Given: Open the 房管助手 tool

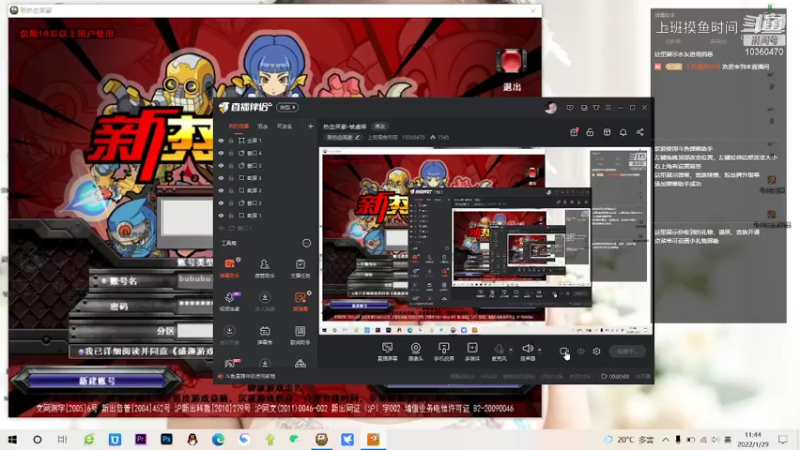Looking at the screenshot, I should [x=264, y=267].
